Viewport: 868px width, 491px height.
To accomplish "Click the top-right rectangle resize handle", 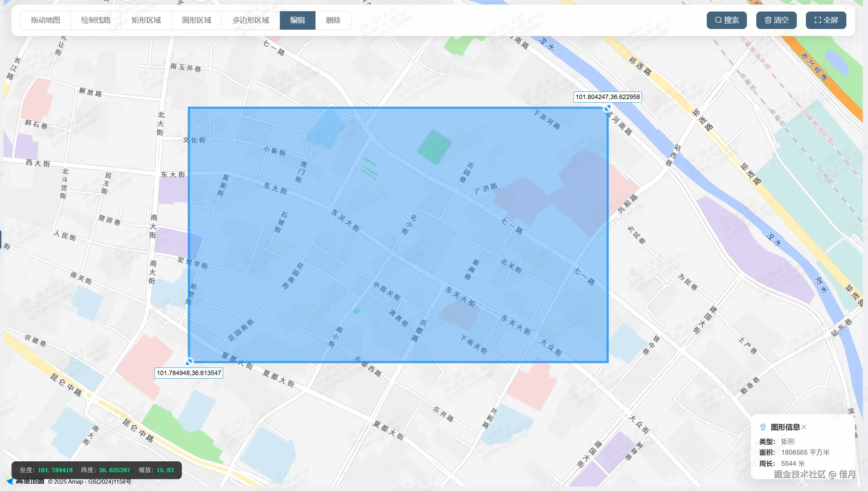I will click(607, 109).
